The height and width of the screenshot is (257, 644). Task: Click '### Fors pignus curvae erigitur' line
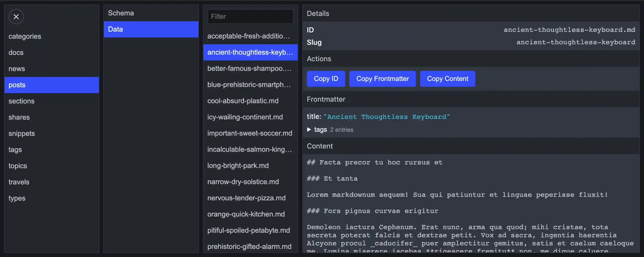(x=373, y=211)
